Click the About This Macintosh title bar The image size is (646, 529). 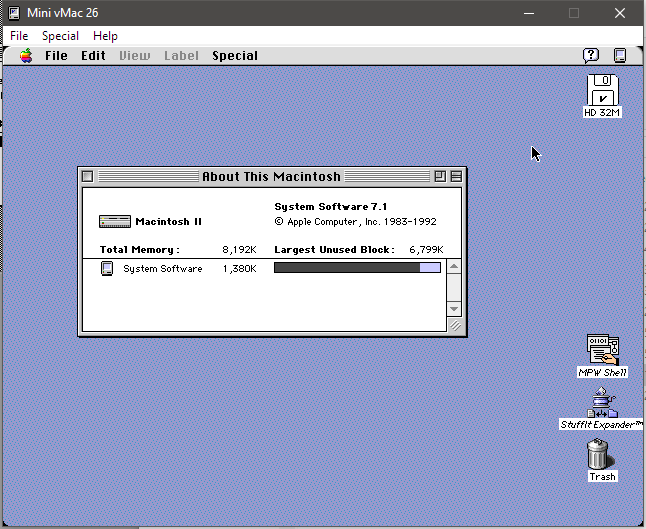272,176
